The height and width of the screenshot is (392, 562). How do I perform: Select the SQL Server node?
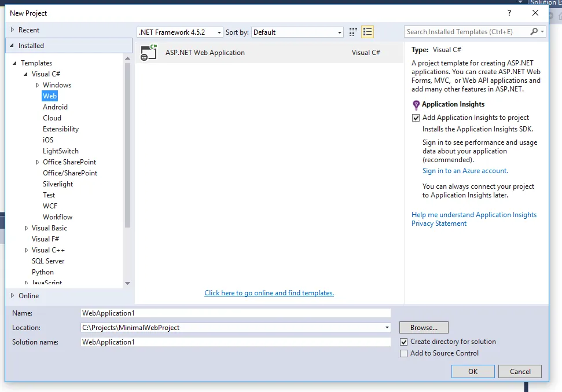48,261
